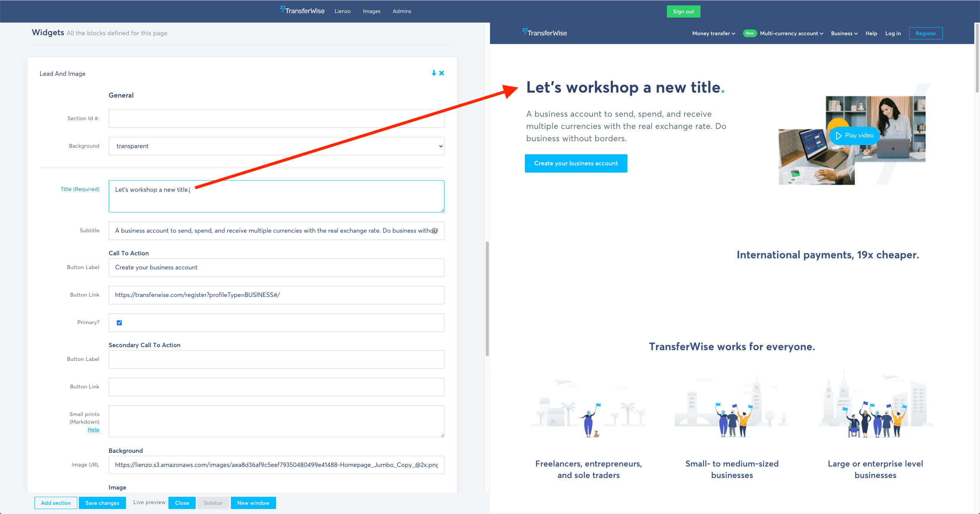Click the Sign out button top right
This screenshot has height=514, width=980.
pyautogui.click(x=683, y=11)
